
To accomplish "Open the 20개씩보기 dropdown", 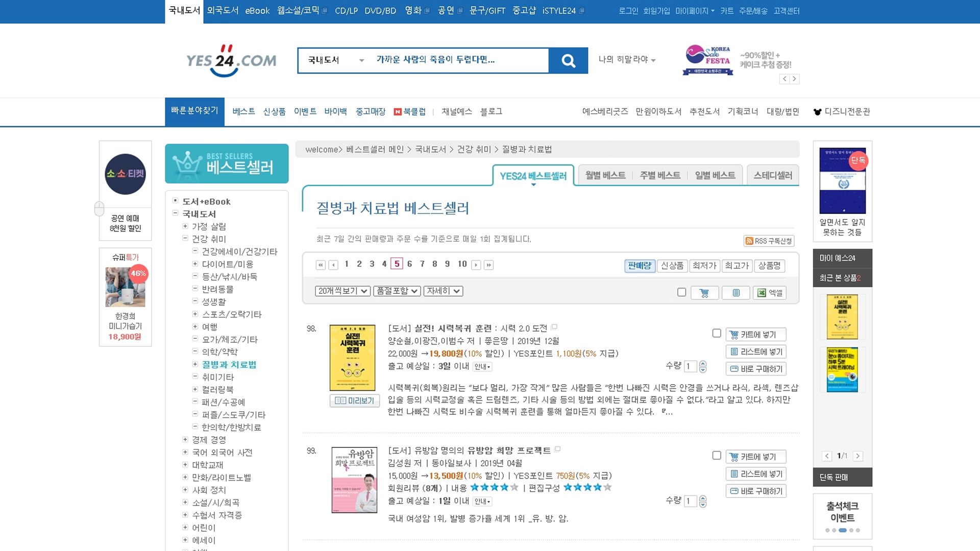I will pyautogui.click(x=342, y=291).
